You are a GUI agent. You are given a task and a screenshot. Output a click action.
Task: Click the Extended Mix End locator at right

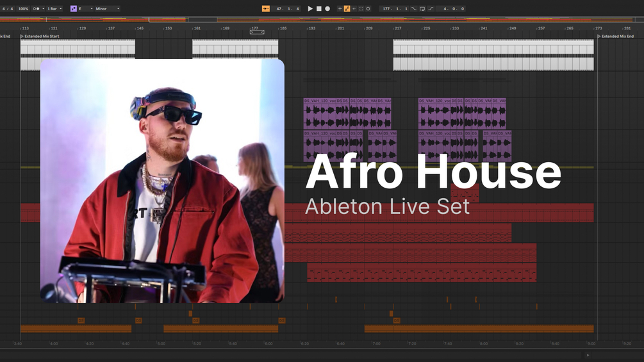[x=615, y=36]
